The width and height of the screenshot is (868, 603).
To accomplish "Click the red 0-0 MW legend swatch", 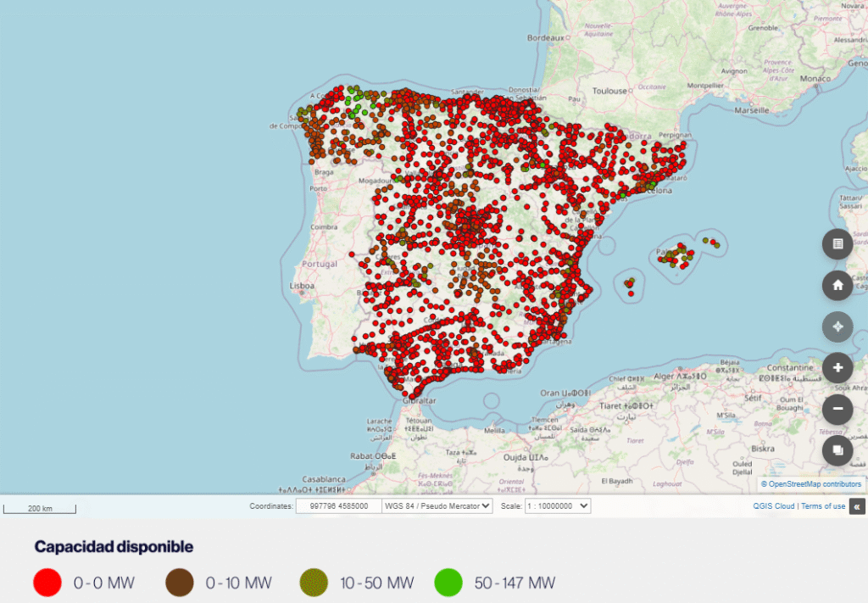I will (x=47, y=583).
